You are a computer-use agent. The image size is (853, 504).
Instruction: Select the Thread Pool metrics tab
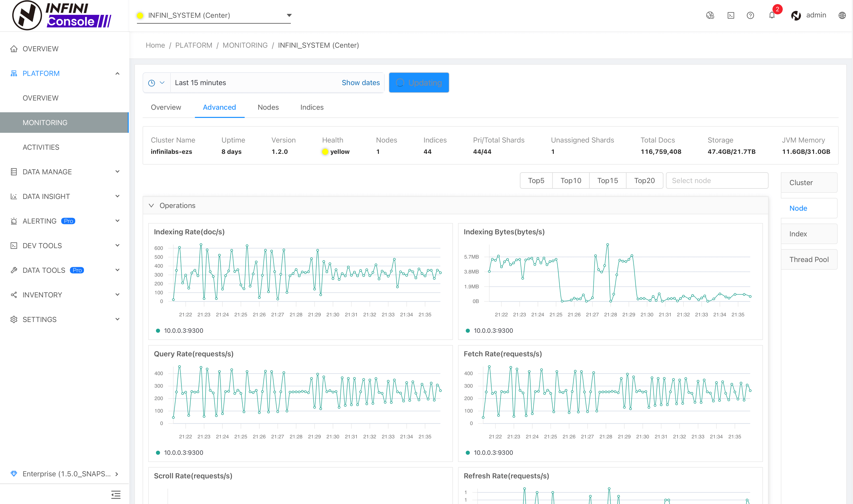pyautogui.click(x=809, y=259)
